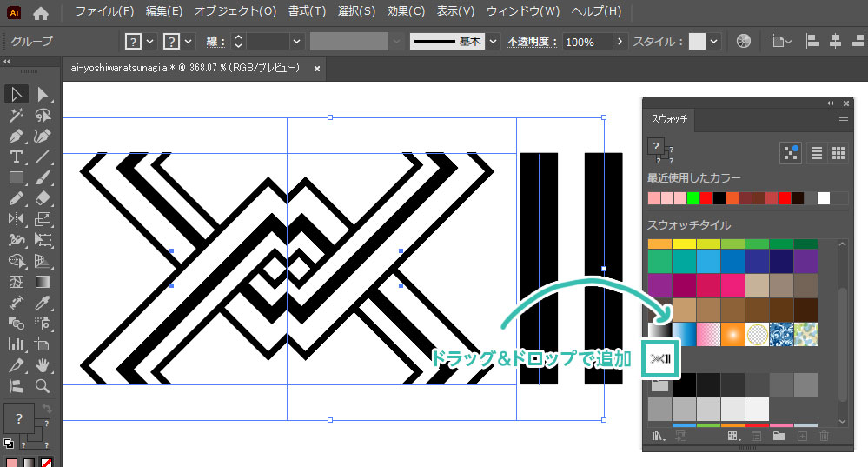Viewport: 868px width, 467px height.
Task: Choose the Type tool
Action: (17, 157)
